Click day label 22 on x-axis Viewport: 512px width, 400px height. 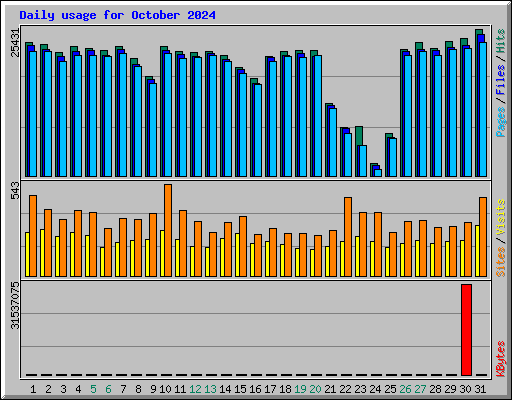[345, 389]
